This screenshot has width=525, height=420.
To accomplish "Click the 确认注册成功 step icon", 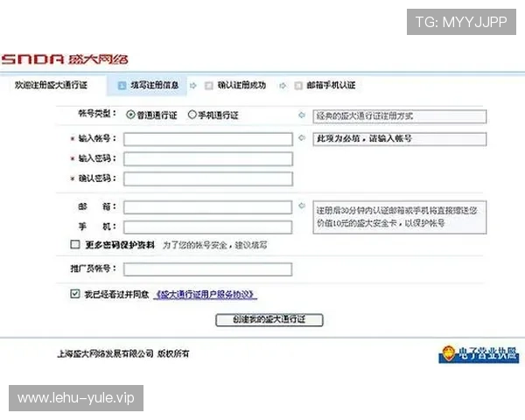I will [x=209, y=86].
